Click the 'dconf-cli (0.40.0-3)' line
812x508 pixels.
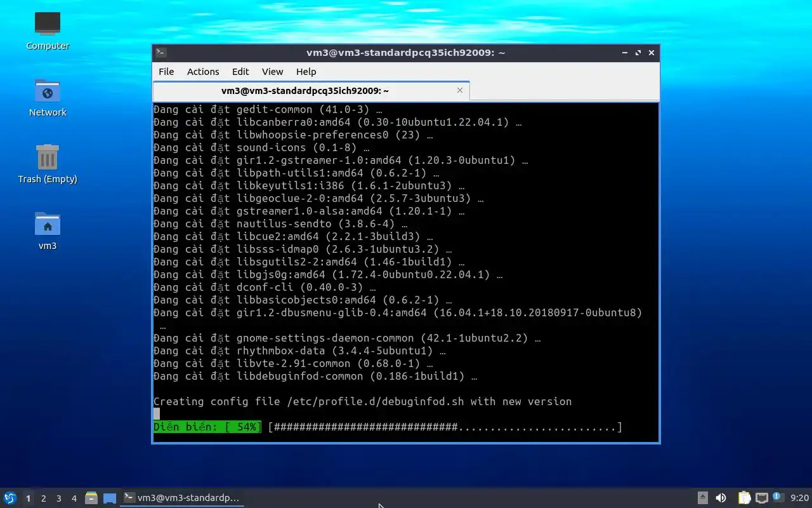[265, 287]
